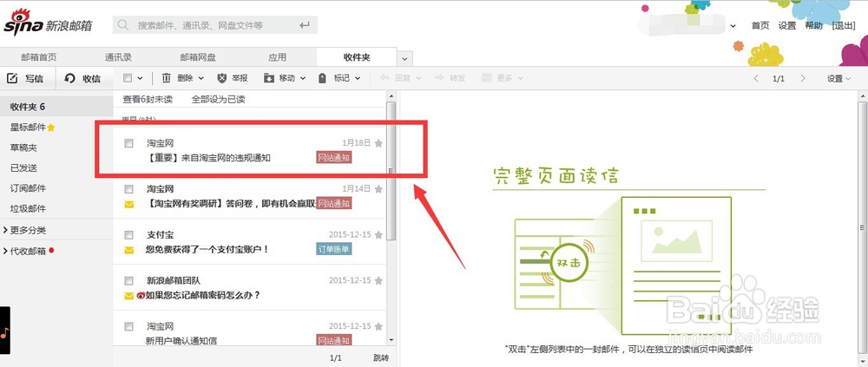Click the mail list vertical scrollbar thumb

point(391,171)
